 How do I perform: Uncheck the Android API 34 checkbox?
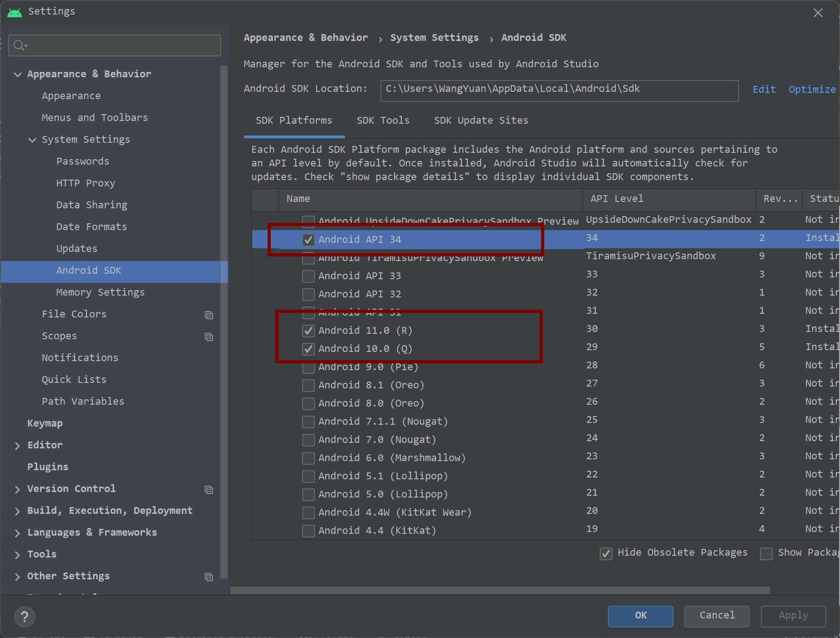pyautogui.click(x=309, y=240)
